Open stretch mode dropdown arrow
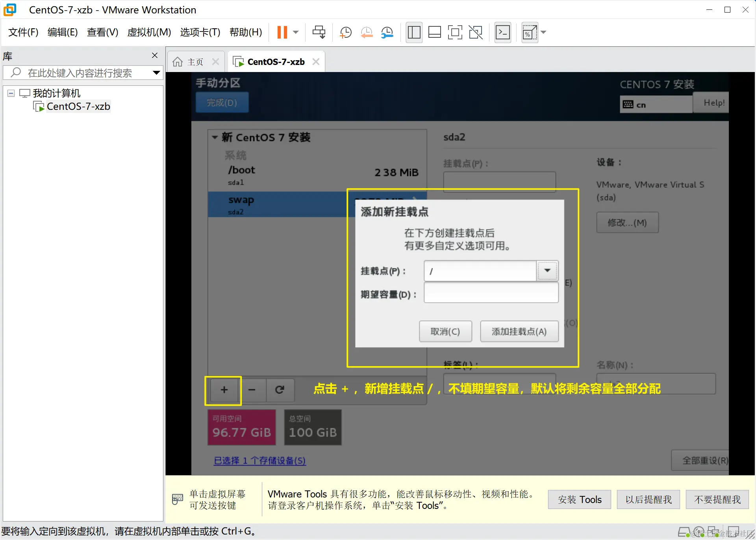 click(544, 32)
